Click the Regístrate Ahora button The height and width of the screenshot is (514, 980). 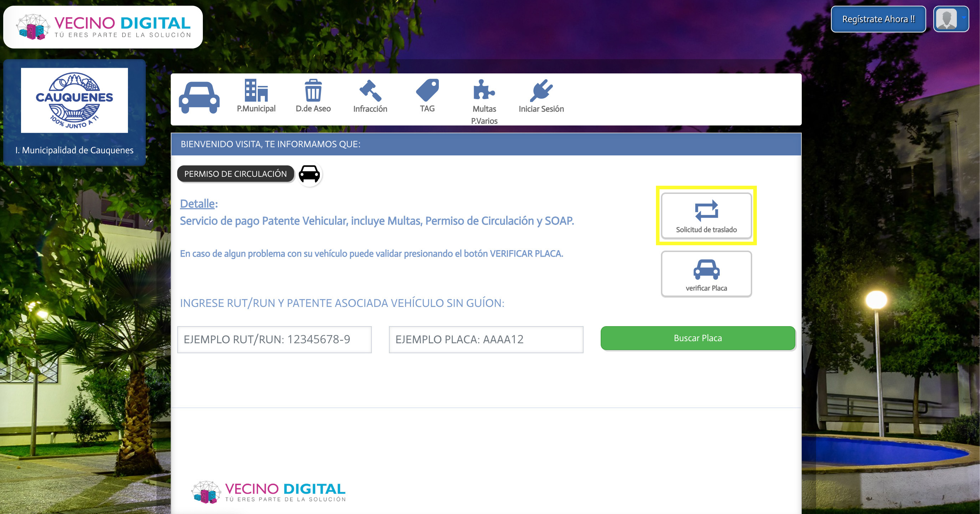[878, 19]
